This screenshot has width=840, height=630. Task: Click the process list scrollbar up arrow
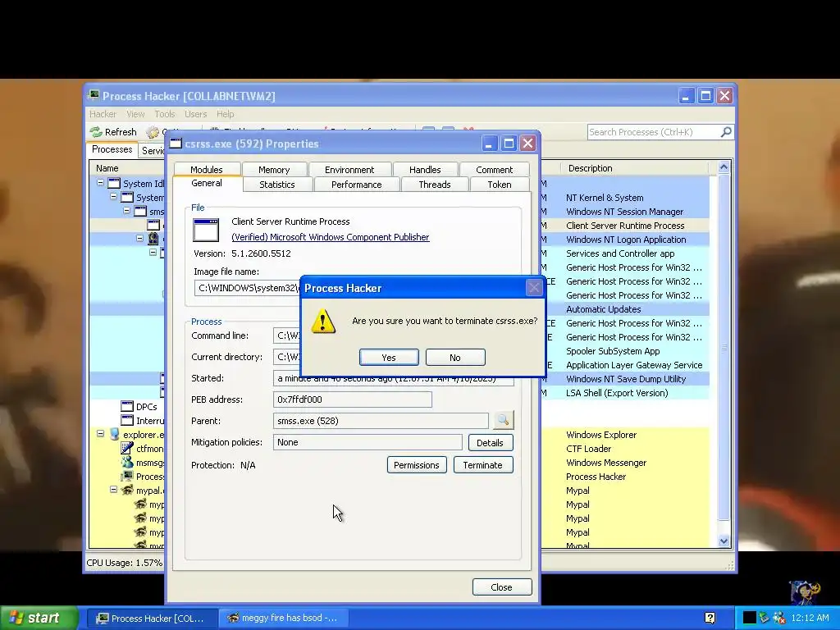click(724, 167)
